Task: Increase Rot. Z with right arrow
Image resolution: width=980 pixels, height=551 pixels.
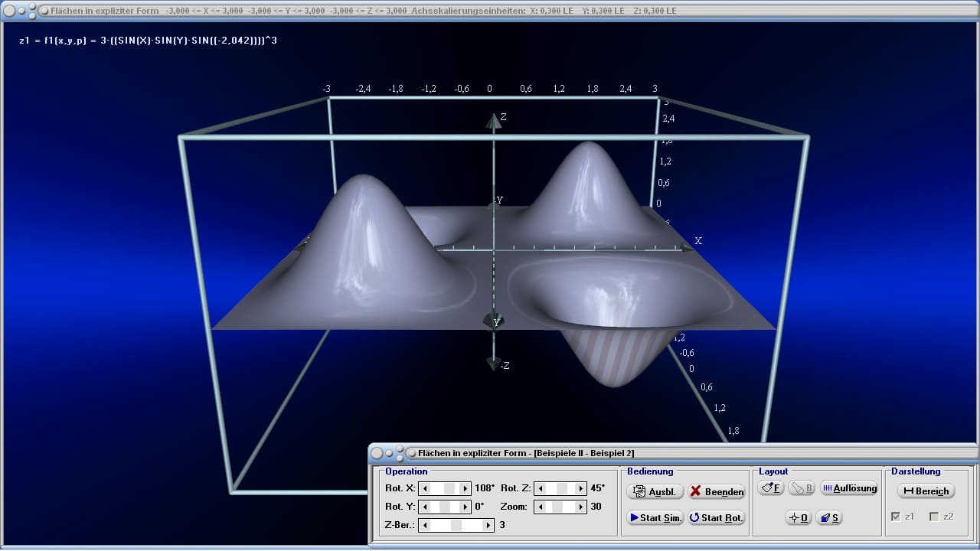Action: (x=581, y=488)
